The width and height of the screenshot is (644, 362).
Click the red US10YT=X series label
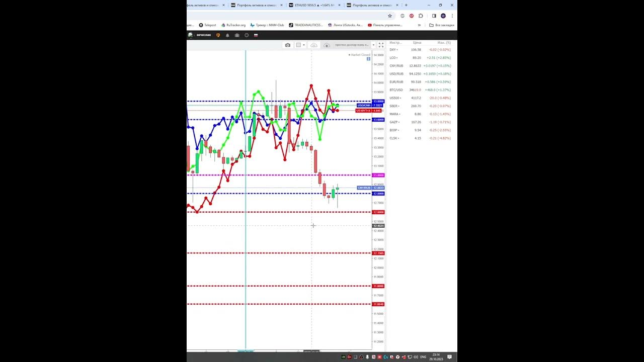point(363,111)
